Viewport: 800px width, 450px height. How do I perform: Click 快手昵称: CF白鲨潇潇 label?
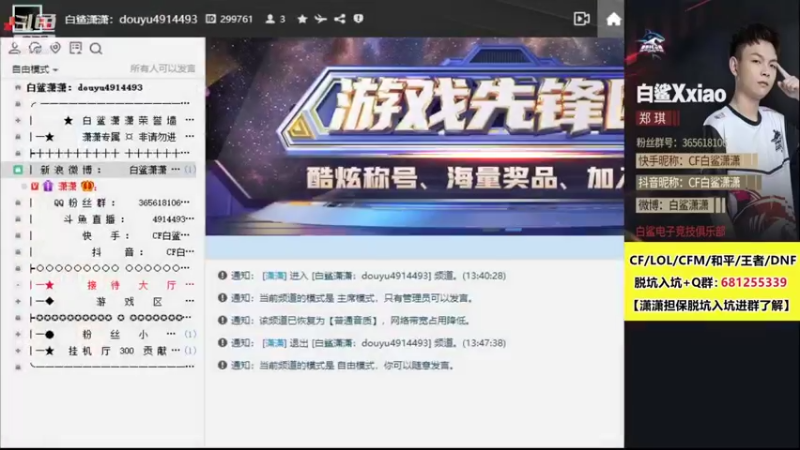[689, 161]
